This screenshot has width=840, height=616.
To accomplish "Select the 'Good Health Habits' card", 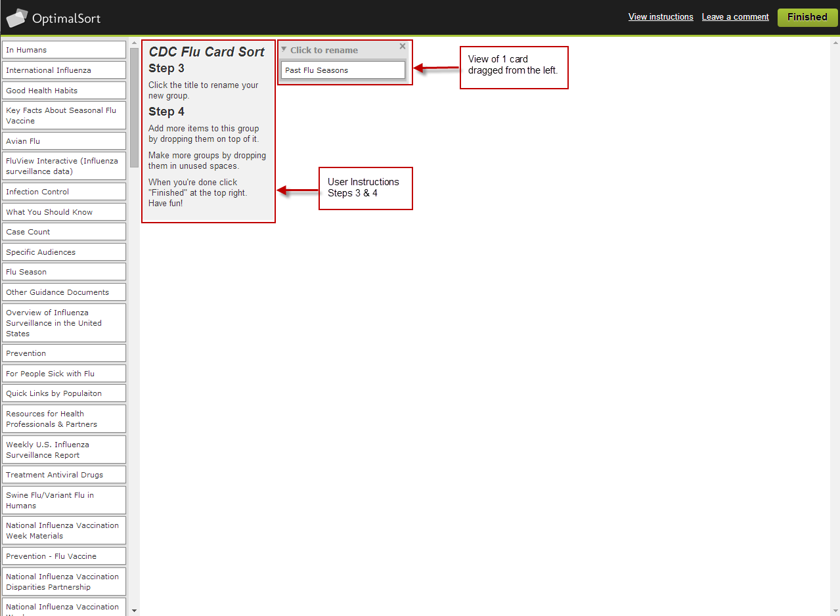I will pyautogui.click(x=64, y=91).
